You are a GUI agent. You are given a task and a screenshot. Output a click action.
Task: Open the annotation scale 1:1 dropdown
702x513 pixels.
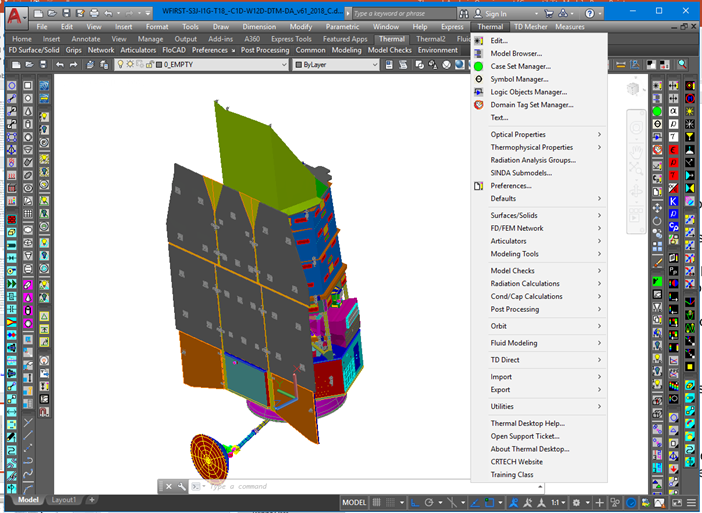pyautogui.click(x=558, y=503)
